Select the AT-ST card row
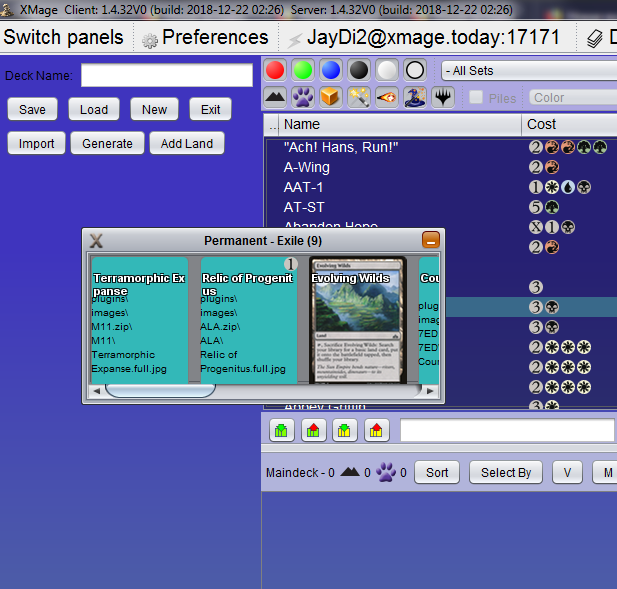The width and height of the screenshot is (617, 589). coord(442,207)
